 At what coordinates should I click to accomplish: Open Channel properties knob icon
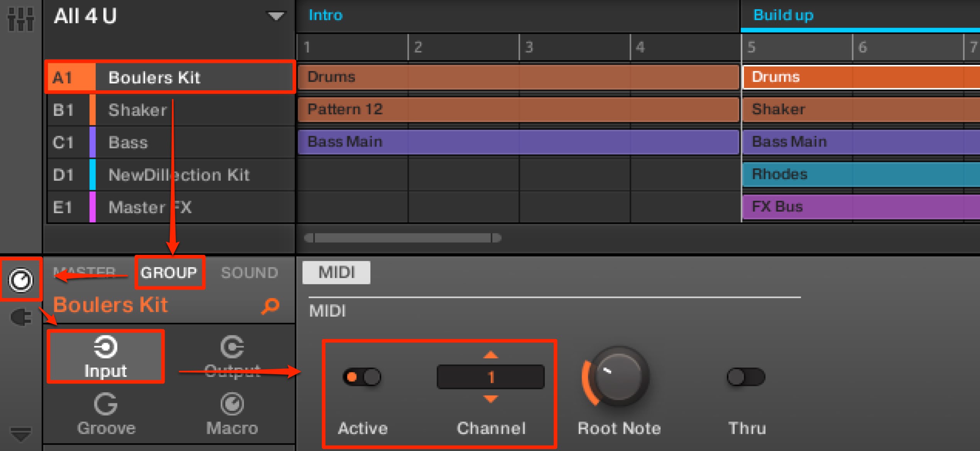[21, 280]
